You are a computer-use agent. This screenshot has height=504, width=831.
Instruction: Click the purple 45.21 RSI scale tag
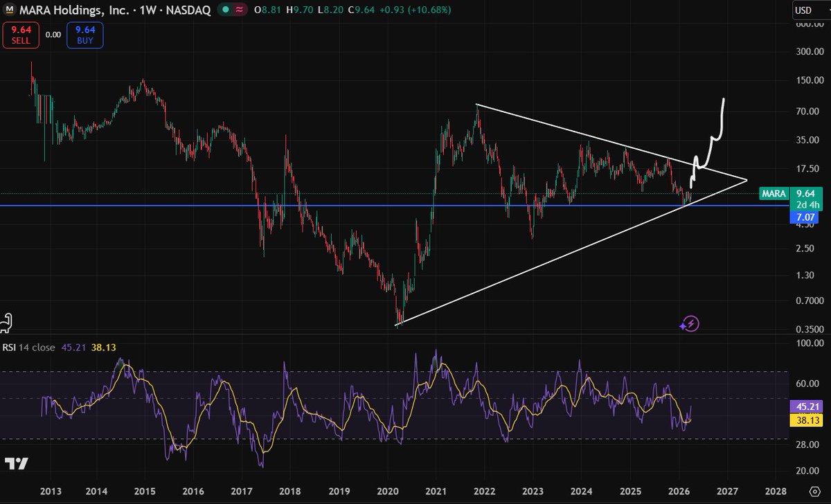click(807, 408)
